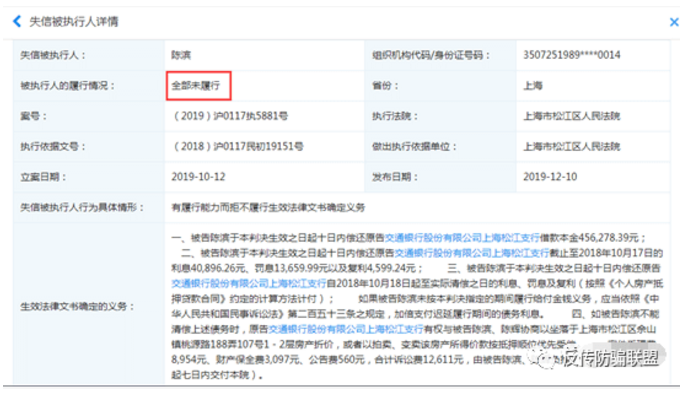Open the 交通银行 link in obligation item 一

pyautogui.click(x=462, y=238)
